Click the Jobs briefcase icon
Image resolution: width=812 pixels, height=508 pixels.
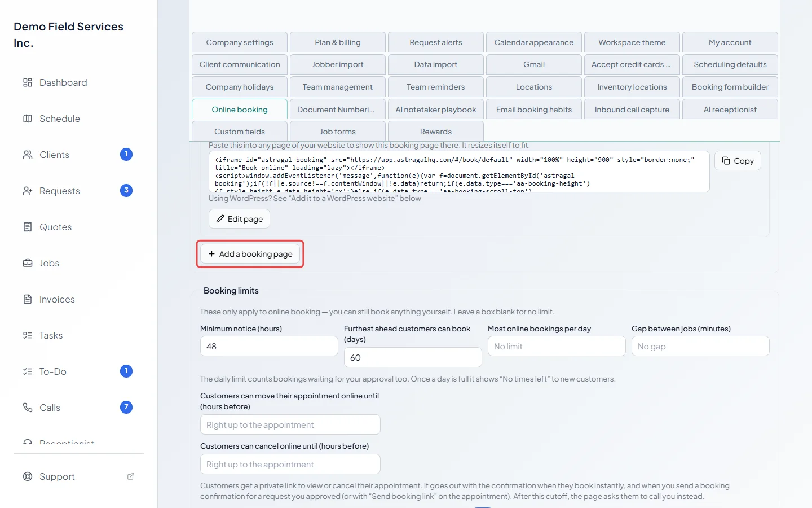point(28,263)
